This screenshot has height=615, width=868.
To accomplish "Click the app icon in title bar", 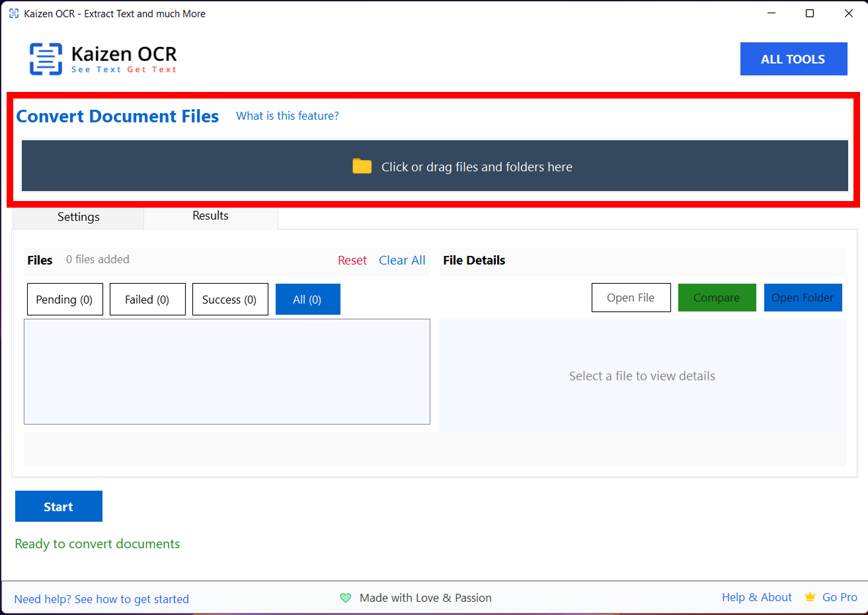I will coord(13,13).
